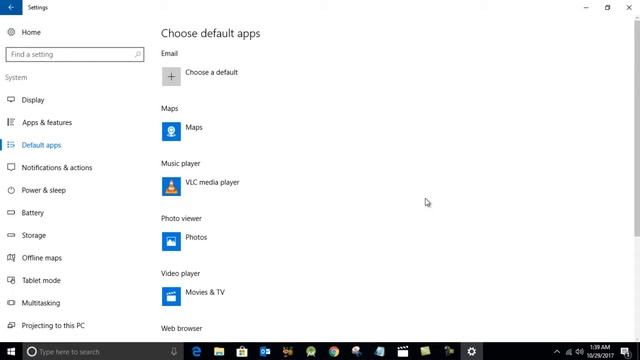Open Display settings
This screenshot has height=360, width=640.
[x=33, y=100]
